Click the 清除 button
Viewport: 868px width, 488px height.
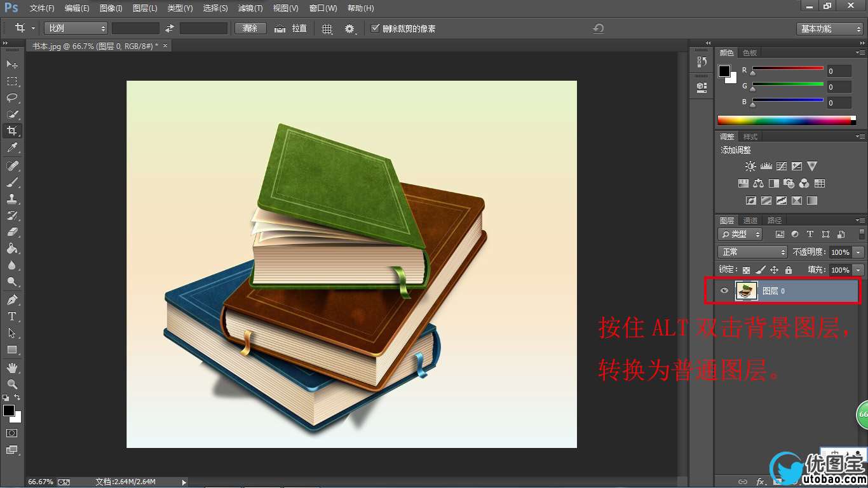tap(250, 29)
